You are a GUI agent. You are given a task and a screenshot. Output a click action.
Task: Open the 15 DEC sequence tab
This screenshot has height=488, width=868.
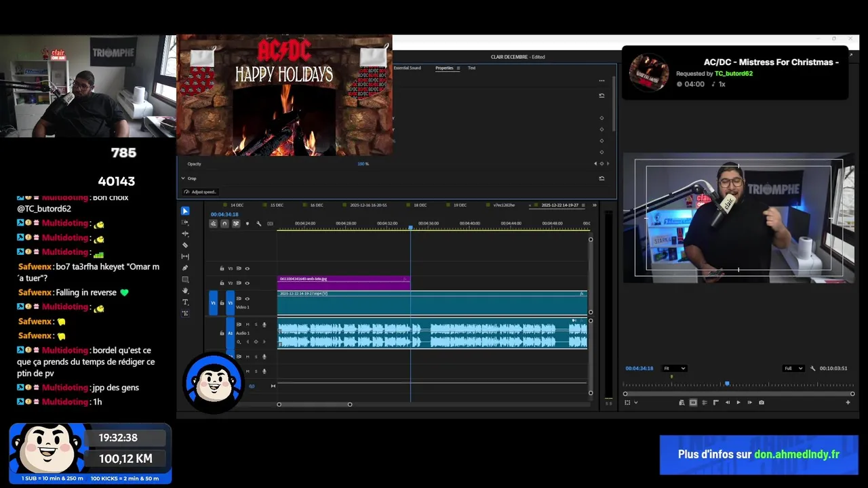(277, 205)
